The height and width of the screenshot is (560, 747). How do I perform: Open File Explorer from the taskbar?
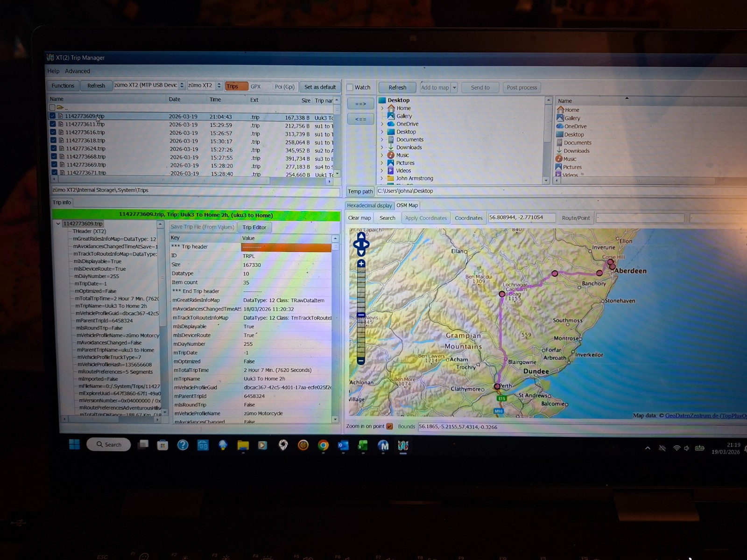(243, 445)
